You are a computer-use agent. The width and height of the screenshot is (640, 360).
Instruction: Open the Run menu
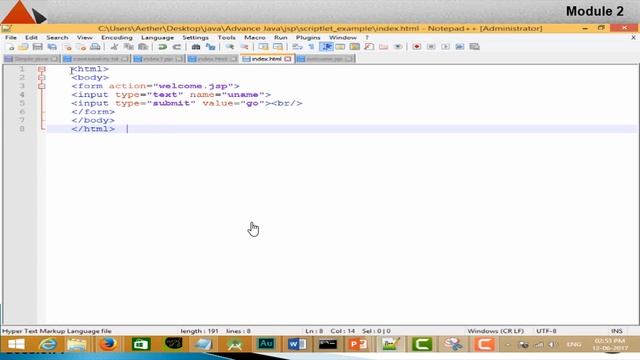coord(280,38)
